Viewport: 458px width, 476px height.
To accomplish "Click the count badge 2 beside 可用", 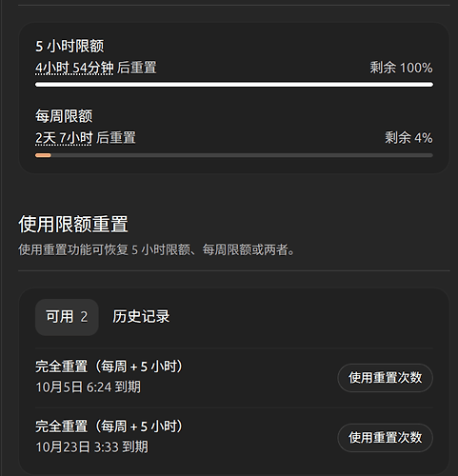I will [84, 317].
